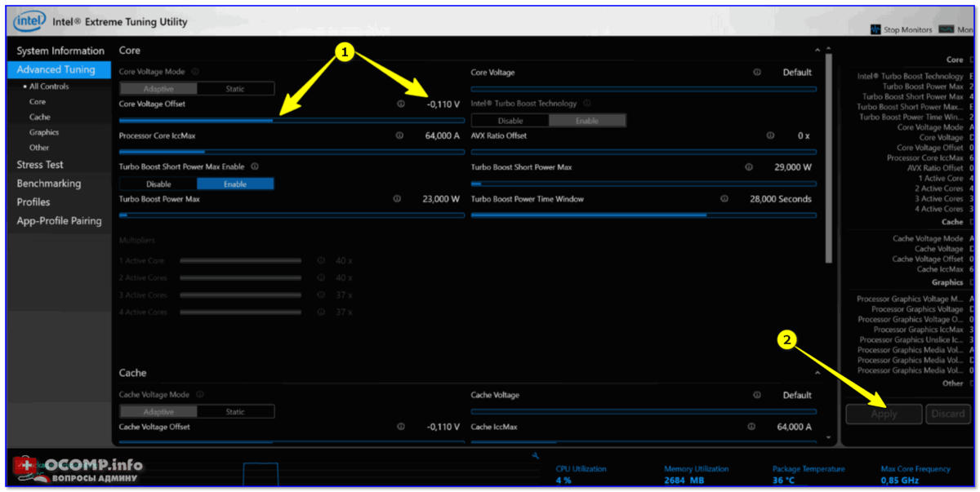Collapse the Core section using chevron

point(817,51)
